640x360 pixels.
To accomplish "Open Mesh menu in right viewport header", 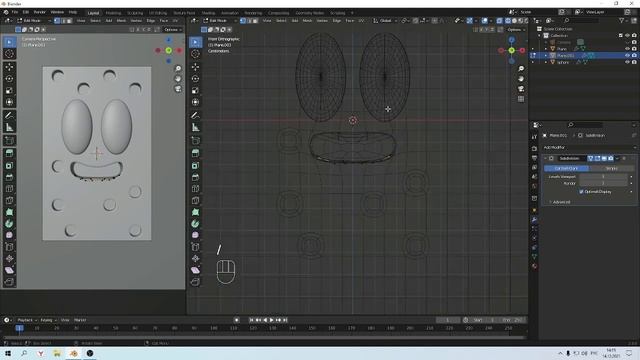I will click(307, 20).
